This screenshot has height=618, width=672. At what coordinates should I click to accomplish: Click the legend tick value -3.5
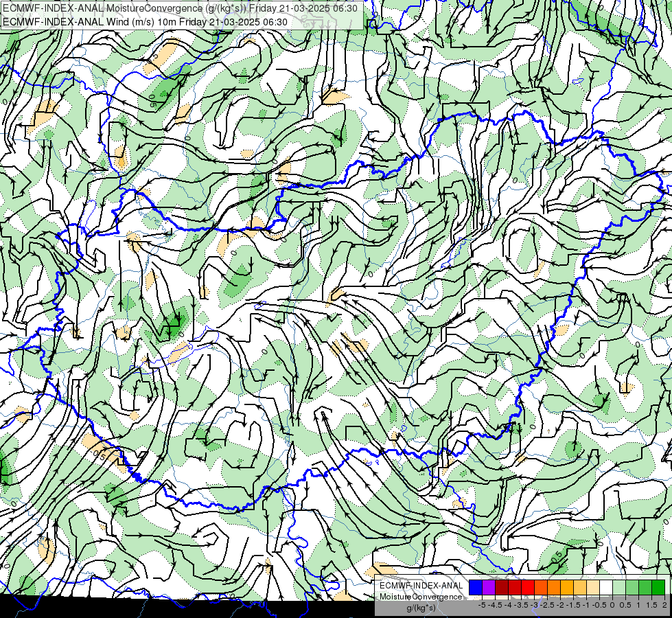tap(521, 605)
